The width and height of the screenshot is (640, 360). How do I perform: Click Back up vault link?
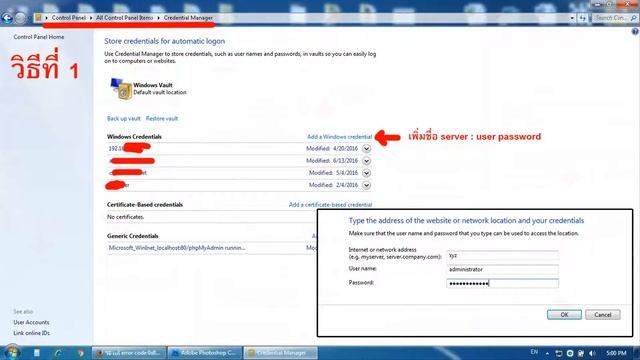[x=124, y=118]
